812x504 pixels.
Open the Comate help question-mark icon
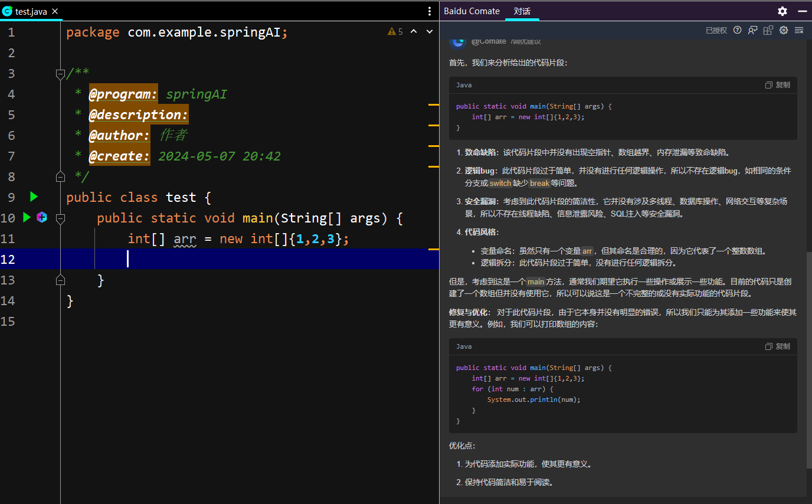click(738, 30)
